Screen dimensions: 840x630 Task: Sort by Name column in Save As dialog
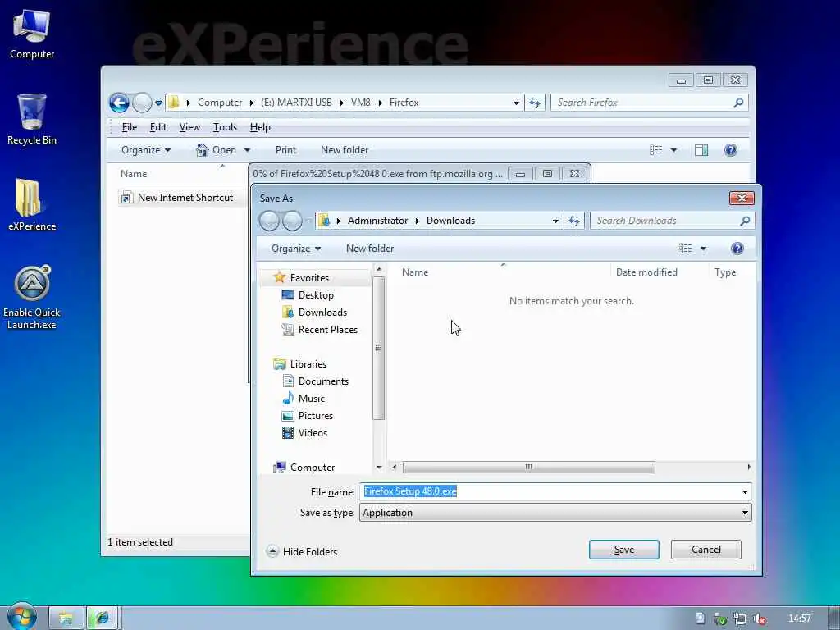pos(415,272)
